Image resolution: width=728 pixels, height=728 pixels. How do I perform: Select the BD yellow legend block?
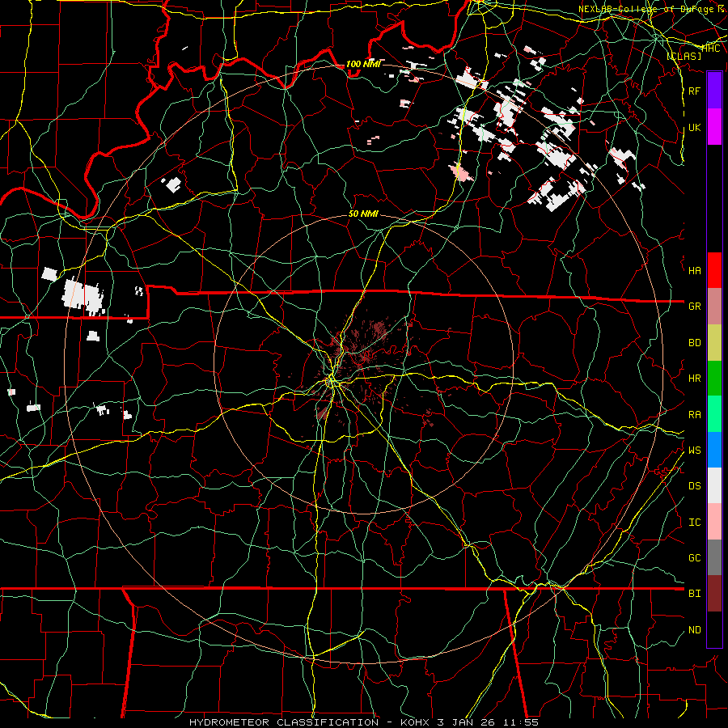[x=714, y=342]
